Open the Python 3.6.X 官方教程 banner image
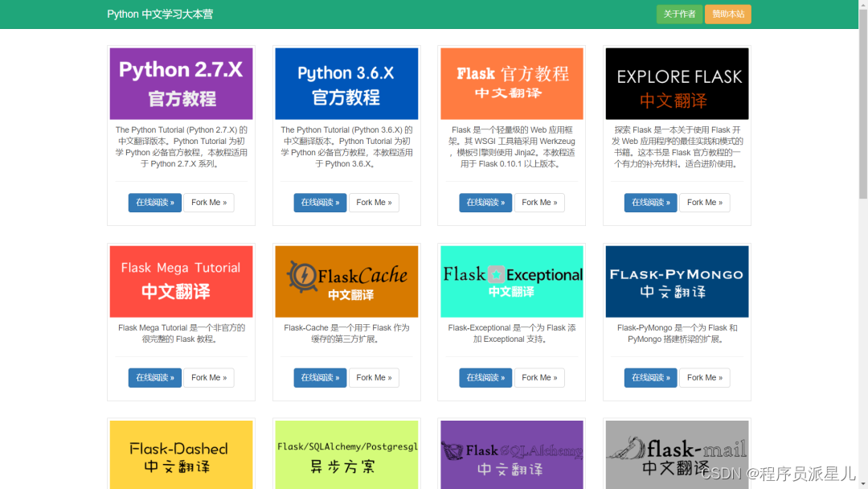The image size is (868, 489). click(x=346, y=84)
